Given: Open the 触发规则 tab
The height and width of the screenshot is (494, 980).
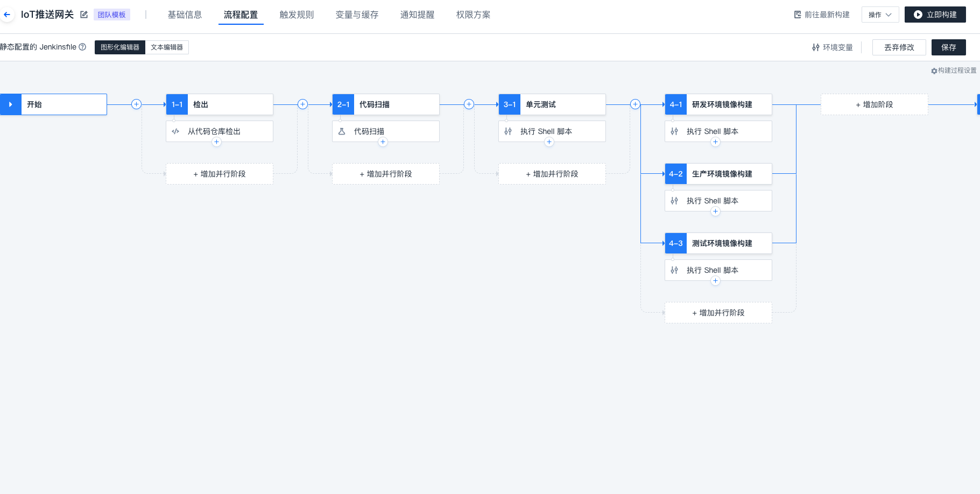Looking at the screenshot, I should 297,15.
